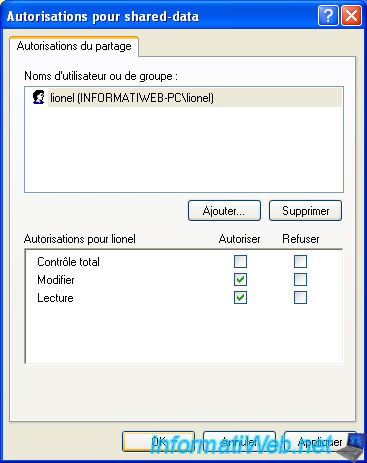Tick Refuser checkbox for Modifier
This screenshot has width=367, height=463.
click(x=300, y=280)
